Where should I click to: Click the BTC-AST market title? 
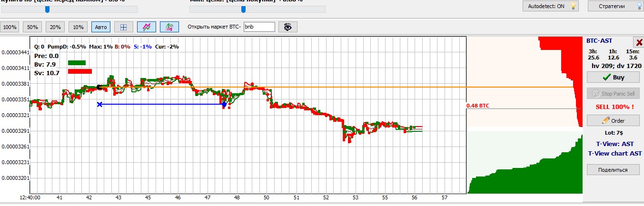(x=599, y=41)
